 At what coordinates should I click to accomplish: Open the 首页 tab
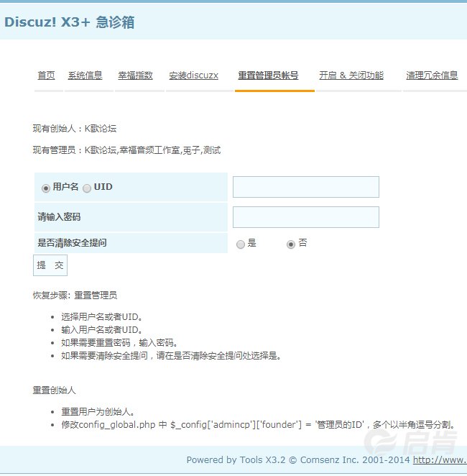(x=46, y=75)
